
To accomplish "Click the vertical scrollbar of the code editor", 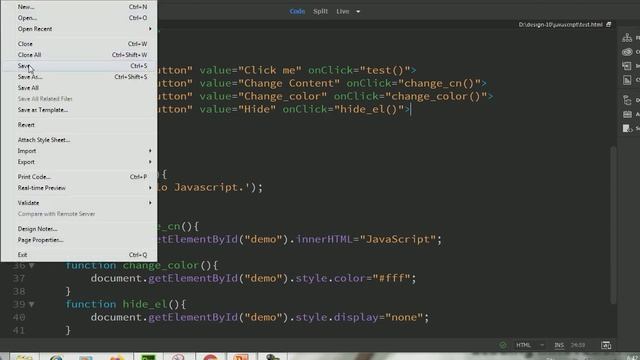I will pyautogui.click(x=613, y=224).
